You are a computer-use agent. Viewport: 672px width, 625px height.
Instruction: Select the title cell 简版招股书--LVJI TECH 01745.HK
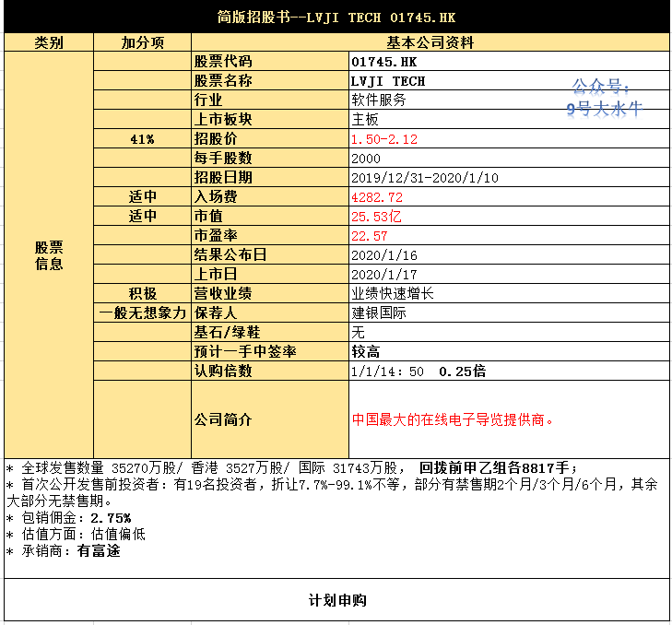(x=336, y=17)
